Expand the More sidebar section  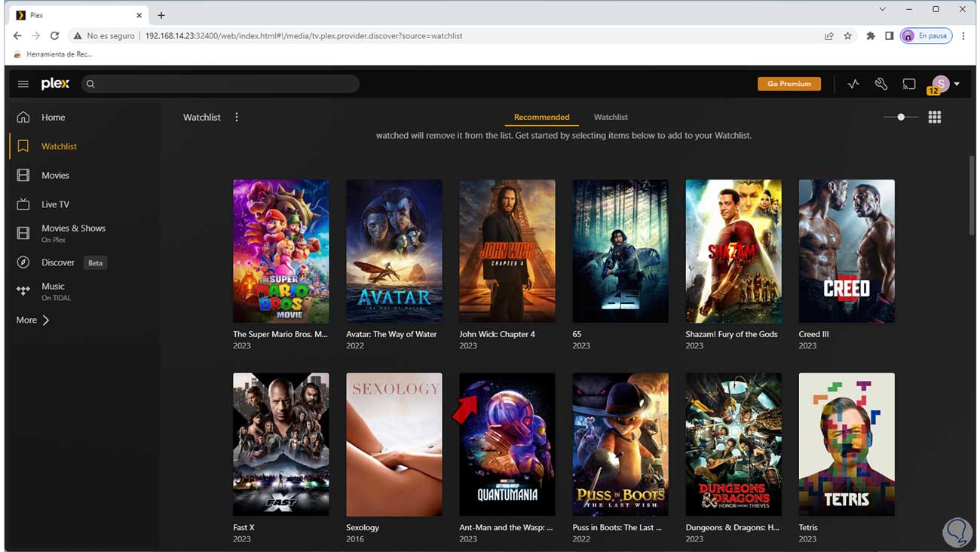click(x=32, y=320)
